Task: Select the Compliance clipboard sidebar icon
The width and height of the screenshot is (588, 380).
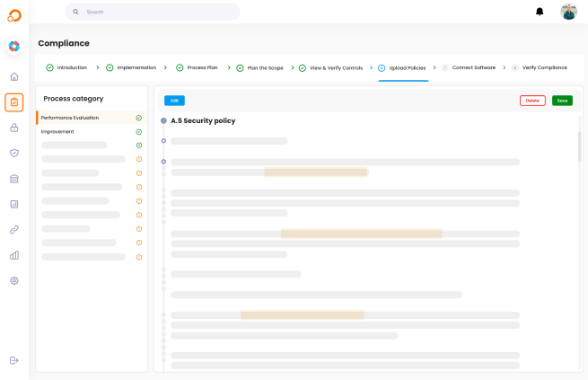Action: tap(14, 102)
